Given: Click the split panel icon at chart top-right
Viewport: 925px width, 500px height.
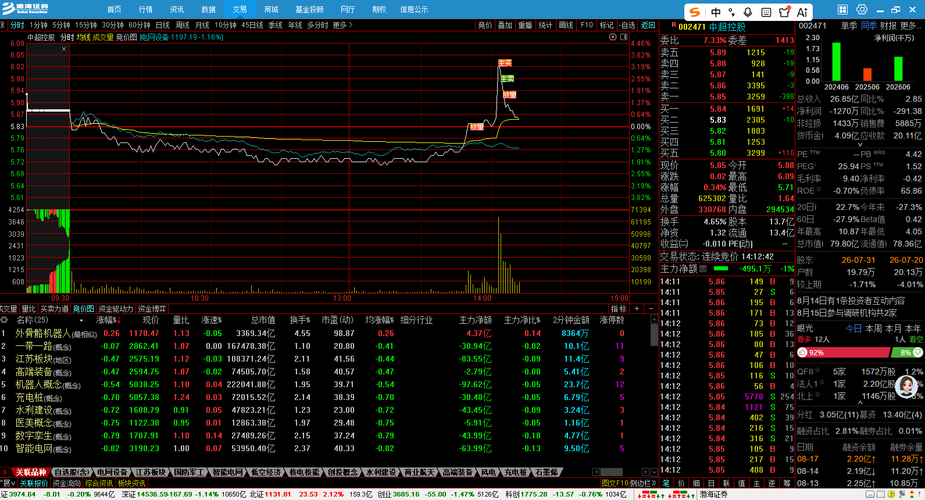Looking at the screenshot, I should point(624,37).
